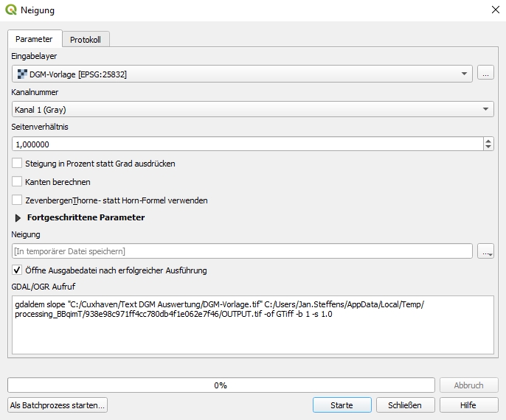Browse for input layer with ellipsis button
The width and height of the screenshot is (506, 420).
[x=485, y=73]
